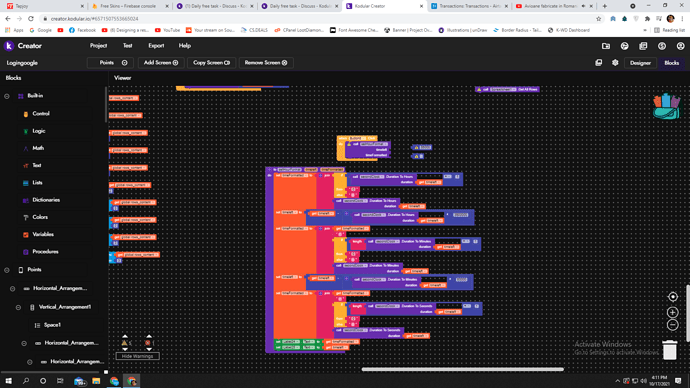Click the Add Screen button
The height and width of the screenshot is (388, 690).
(x=161, y=63)
